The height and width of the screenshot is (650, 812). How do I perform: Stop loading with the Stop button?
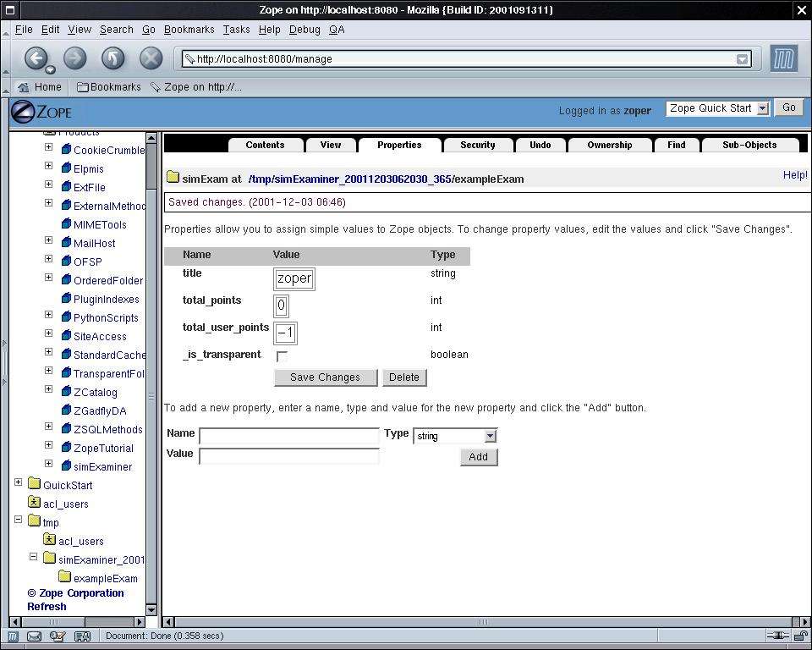coord(151,58)
